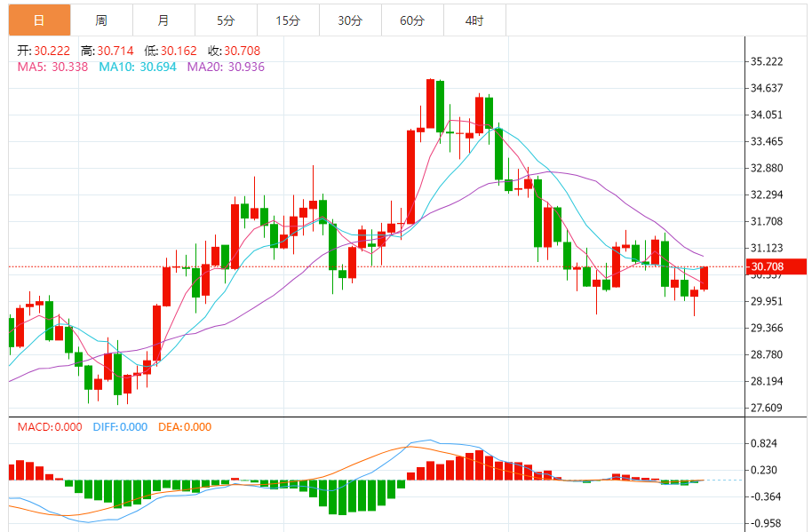Screen dimensions: 812x532
Task: Click the -0.958 MACD axis label
Action: coord(765,523)
